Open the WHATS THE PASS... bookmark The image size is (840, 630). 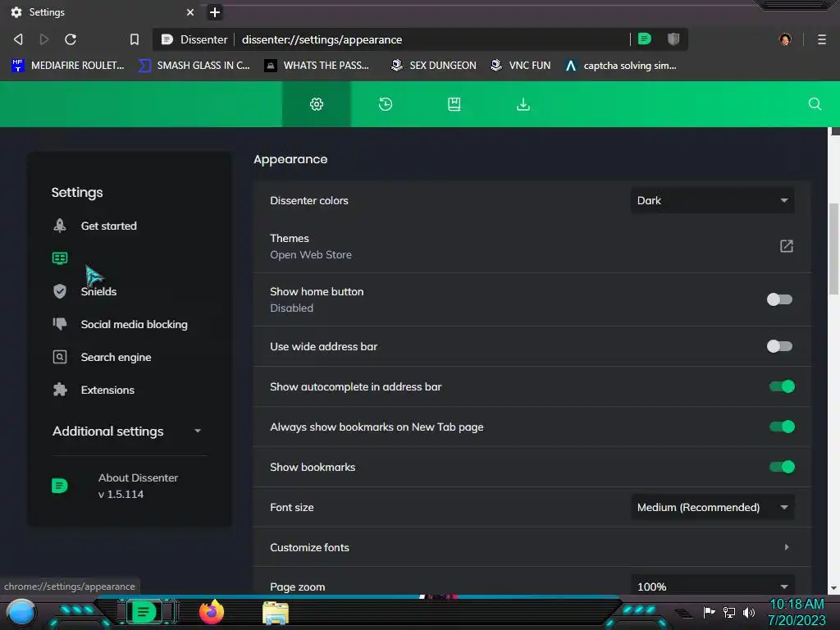317,66
